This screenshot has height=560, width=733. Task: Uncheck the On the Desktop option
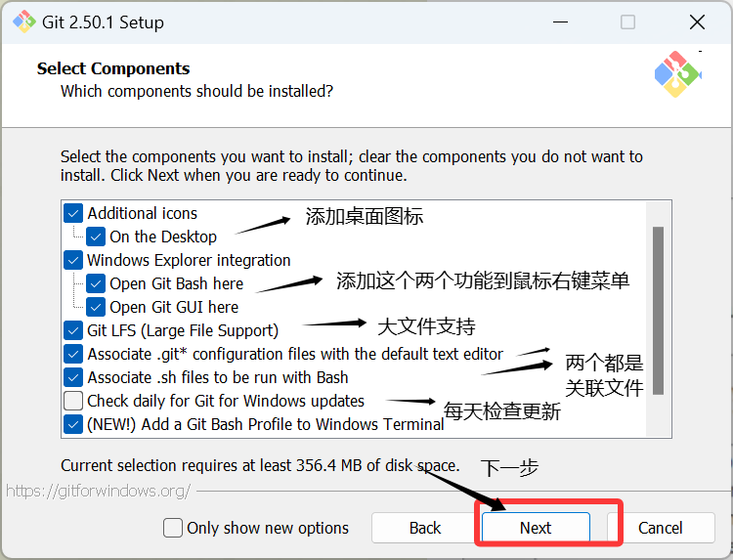96,237
